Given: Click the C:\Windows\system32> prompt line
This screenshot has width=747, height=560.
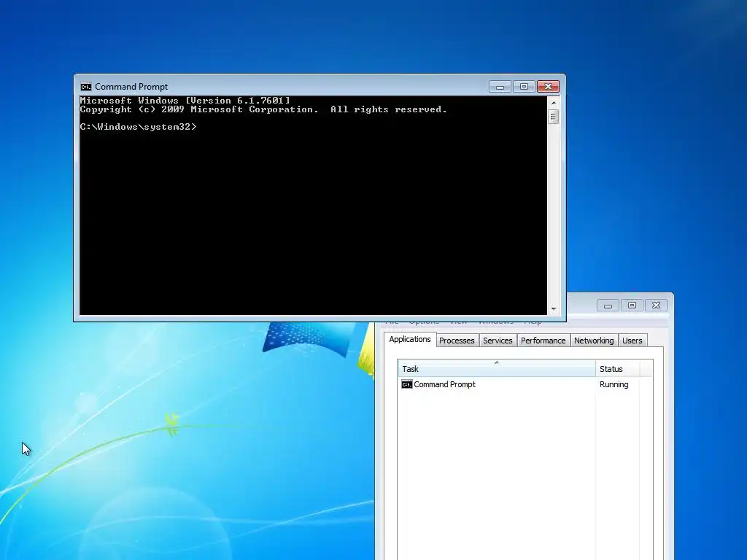Looking at the screenshot, I should click(138, 127).
